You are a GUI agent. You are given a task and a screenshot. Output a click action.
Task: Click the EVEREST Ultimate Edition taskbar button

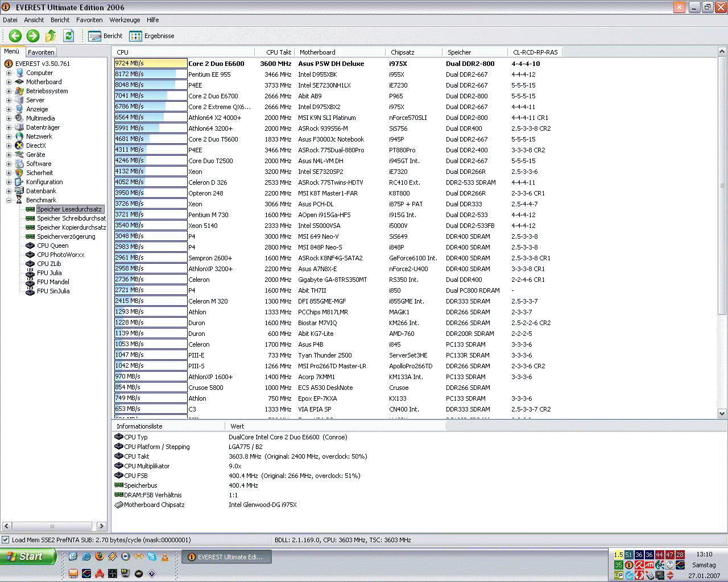226,557
